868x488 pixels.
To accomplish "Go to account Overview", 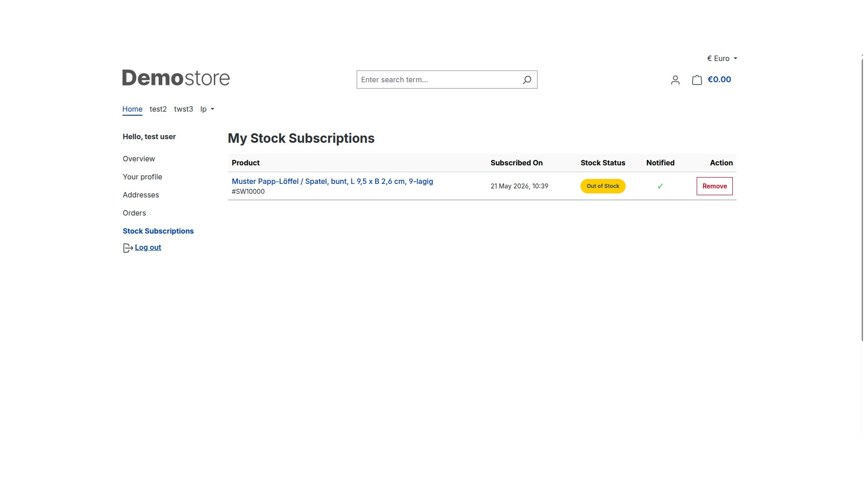I will click(x=139, y=159).
